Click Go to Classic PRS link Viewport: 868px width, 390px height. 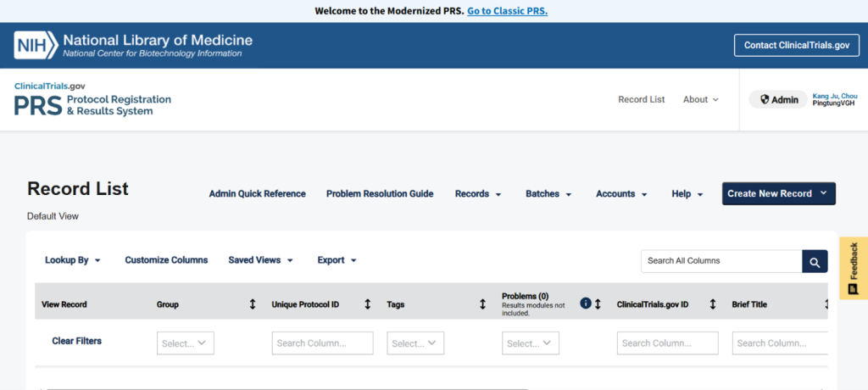[507, 10]
